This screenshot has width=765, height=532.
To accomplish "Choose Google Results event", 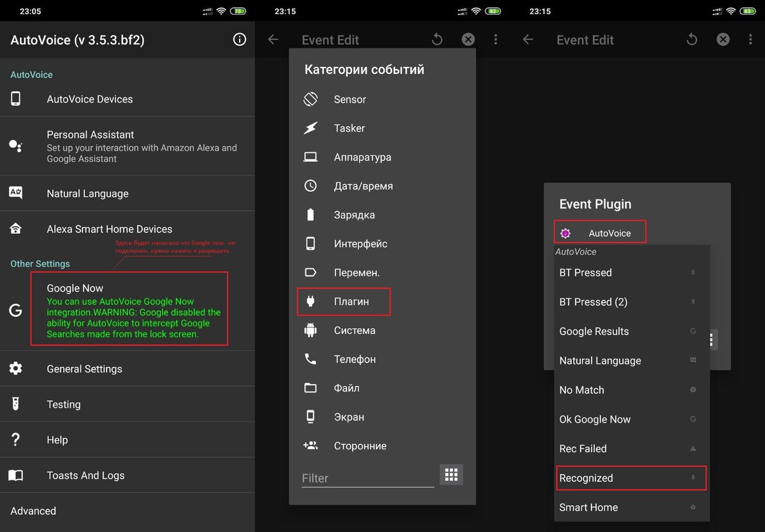I will (631, 331).
